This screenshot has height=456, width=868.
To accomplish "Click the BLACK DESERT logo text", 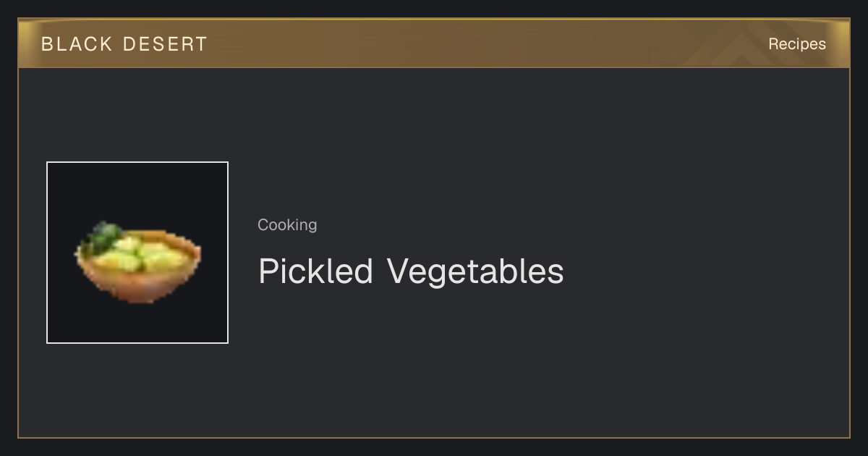I will 124,44.
